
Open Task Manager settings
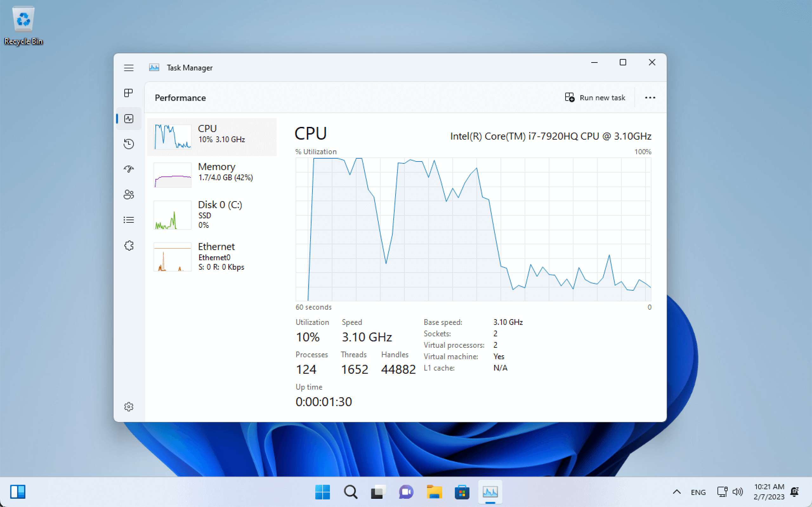(129, 406)
